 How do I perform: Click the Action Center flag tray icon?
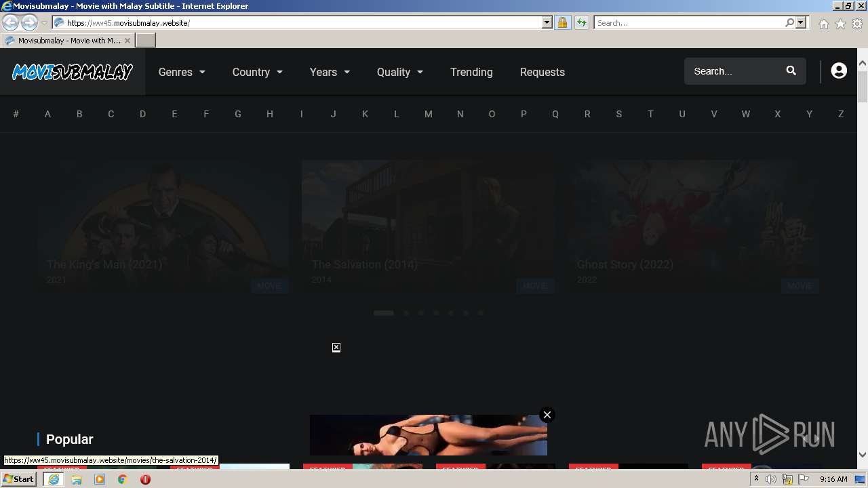coord(804,479)
